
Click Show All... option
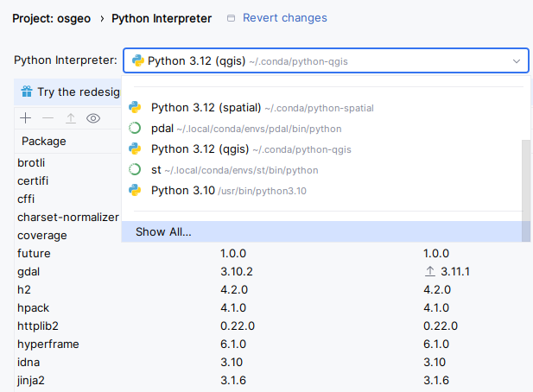(163, 232)
